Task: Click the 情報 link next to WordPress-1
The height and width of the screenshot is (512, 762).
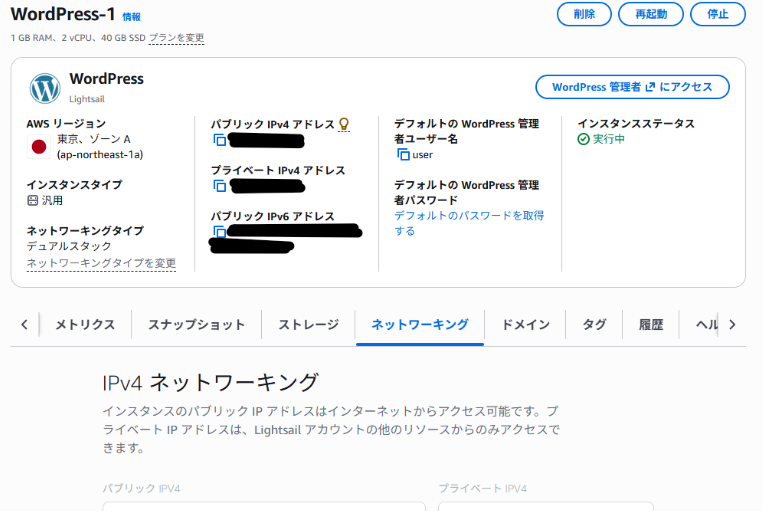Action: [x=131, y=17]
